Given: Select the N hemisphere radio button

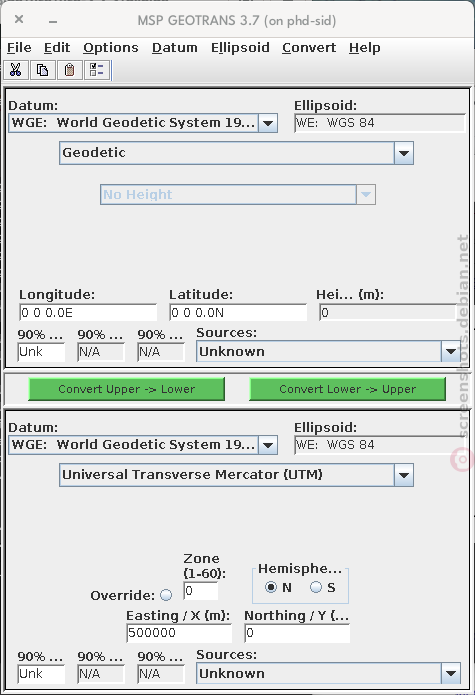Looking at the screenshot, I should click(x=271, y=587).
